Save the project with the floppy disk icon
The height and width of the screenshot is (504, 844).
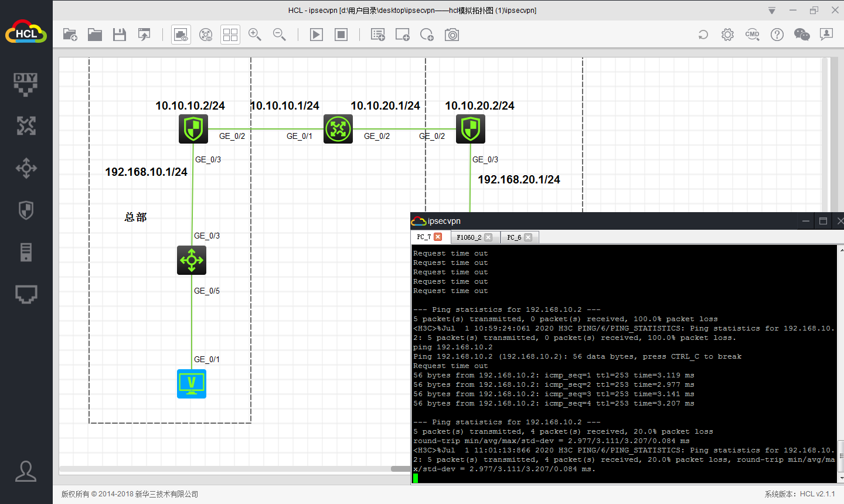[120, 35]
